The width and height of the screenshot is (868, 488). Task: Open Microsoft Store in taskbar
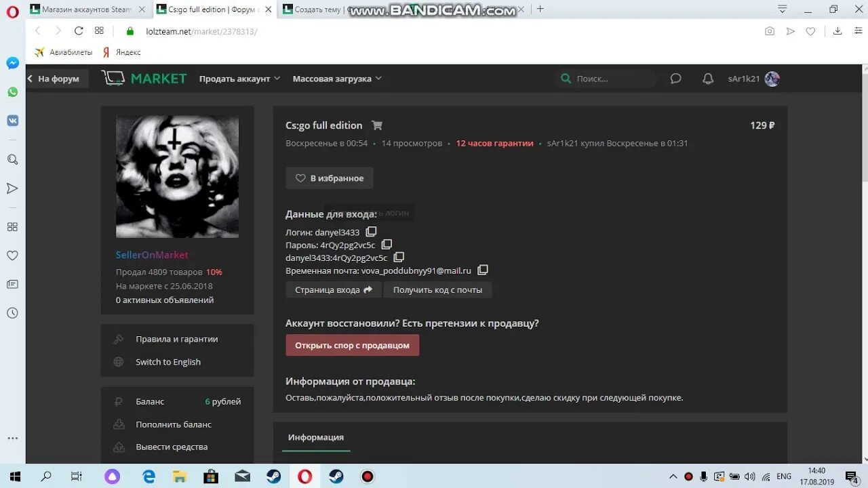211,476
